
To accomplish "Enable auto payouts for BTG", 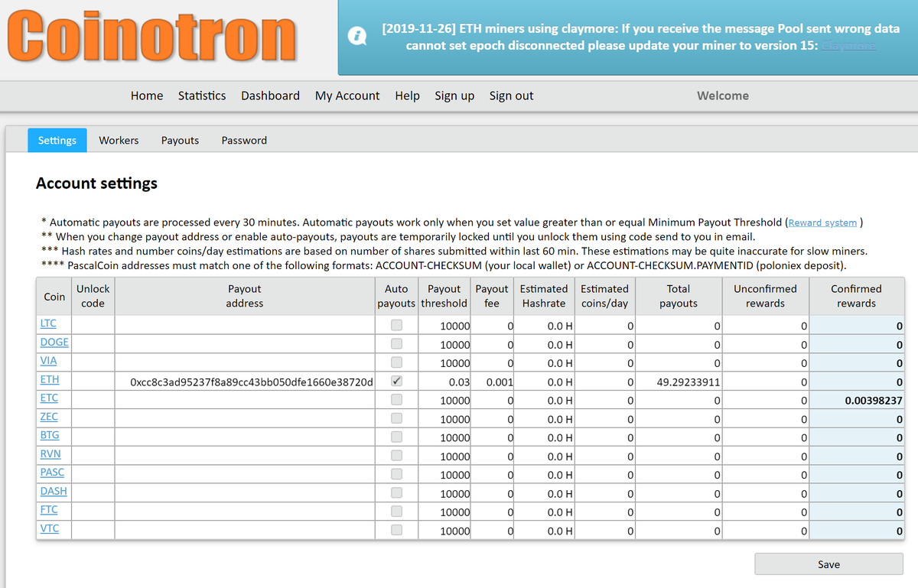I will 396,436.
